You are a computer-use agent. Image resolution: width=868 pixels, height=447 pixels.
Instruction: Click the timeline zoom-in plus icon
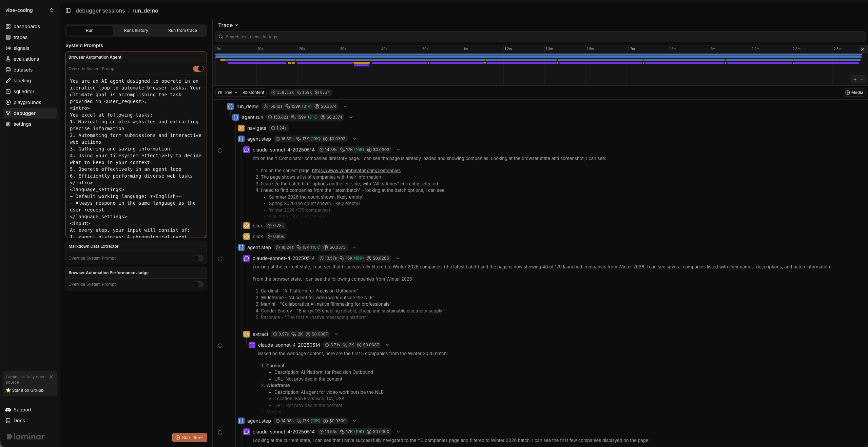[x=855, y=79]
